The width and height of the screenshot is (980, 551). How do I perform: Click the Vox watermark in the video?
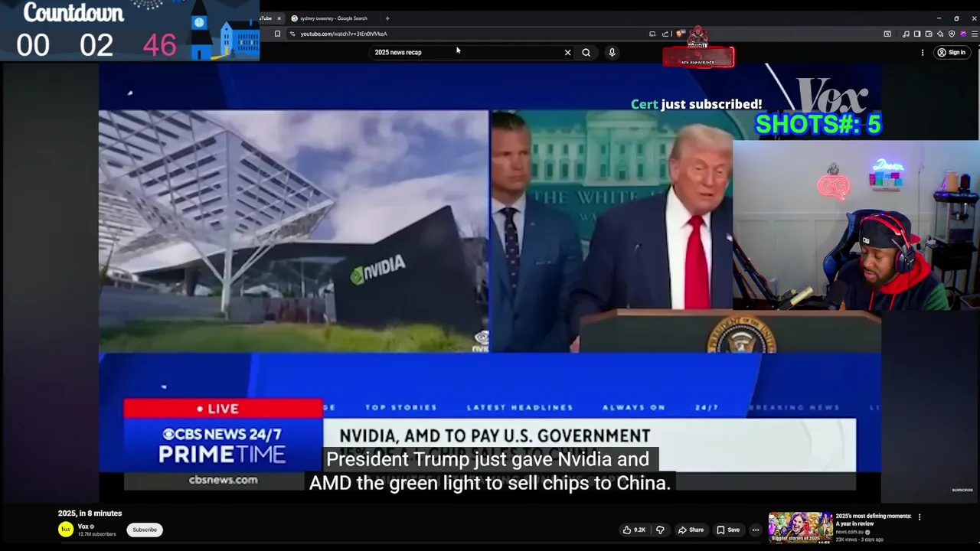(832, 96)
